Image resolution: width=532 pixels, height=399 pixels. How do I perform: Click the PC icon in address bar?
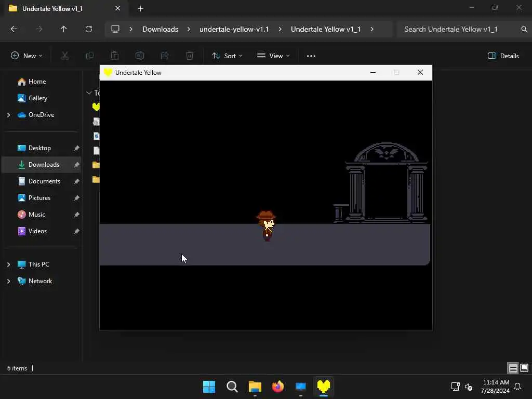pyautogui.click(x=115, y=29)
